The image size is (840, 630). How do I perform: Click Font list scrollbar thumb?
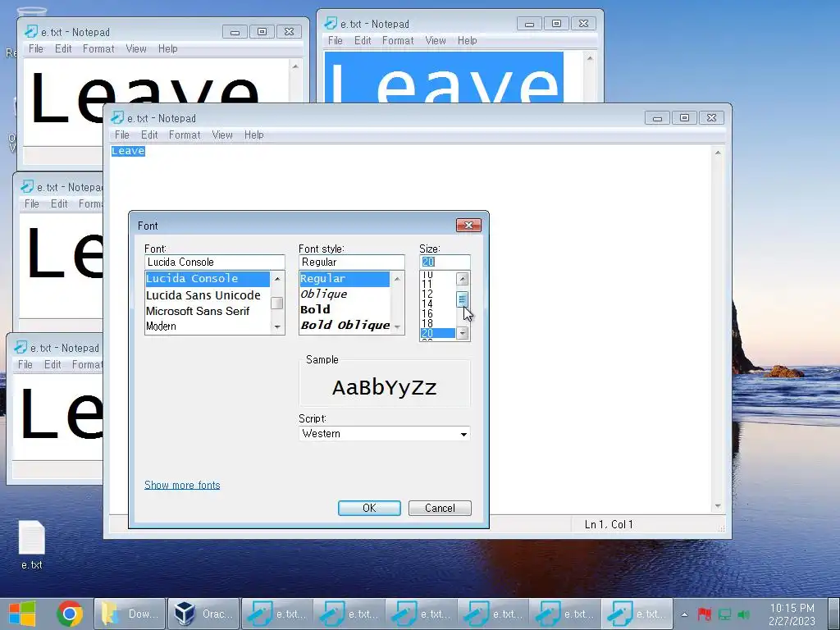coord(277,304)
